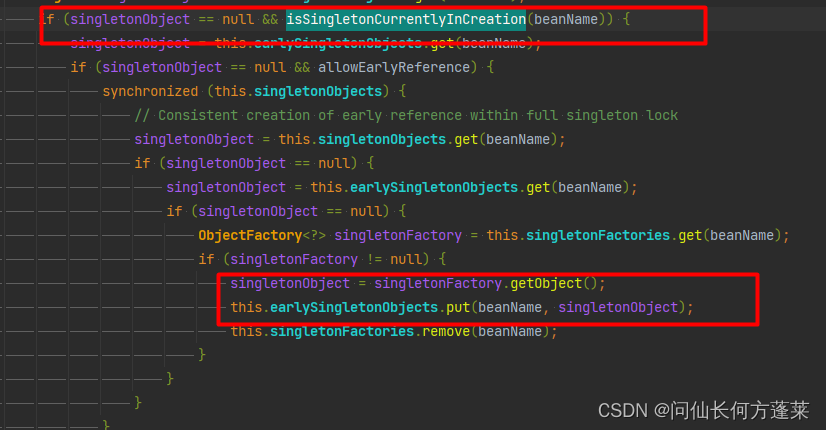The image size is (826, 430).
Task: Click singletonFactories.get(beanName) call
Action: pos(654,236)
